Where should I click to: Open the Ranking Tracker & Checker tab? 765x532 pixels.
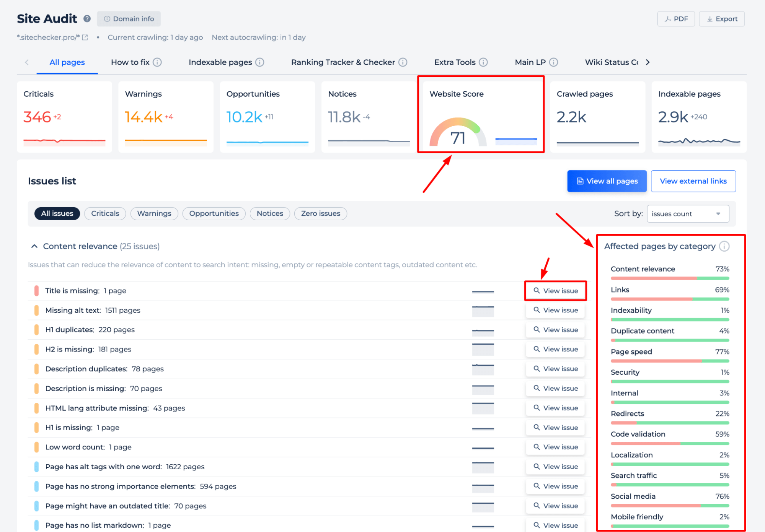coord(343,62)
